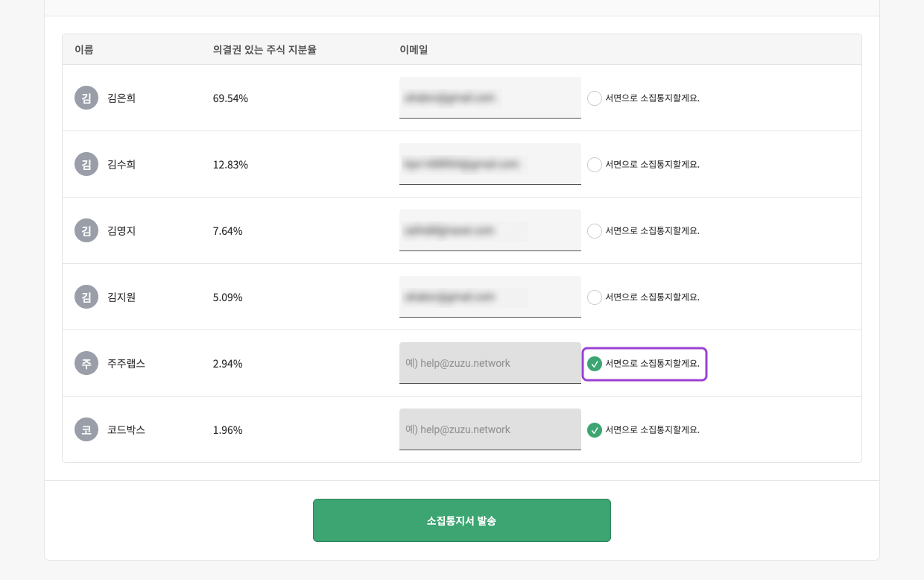Click 김지원's email input field
The width and height of the screenshot is (924, 580).
(x=490, y=297)
